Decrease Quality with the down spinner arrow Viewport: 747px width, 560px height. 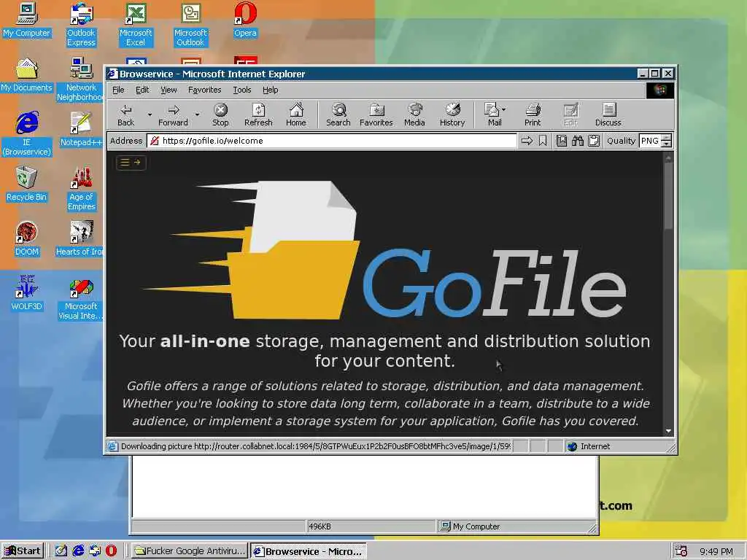coord(667,144)
